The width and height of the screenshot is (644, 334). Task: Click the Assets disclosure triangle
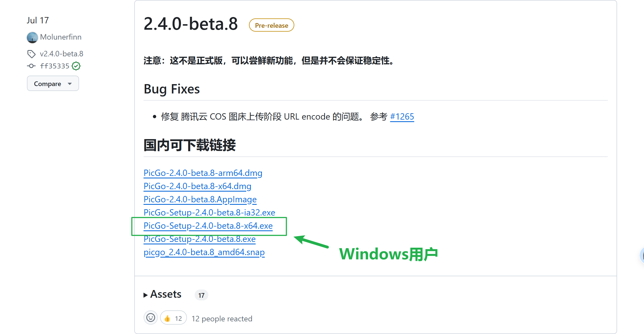tap(145, 295)
